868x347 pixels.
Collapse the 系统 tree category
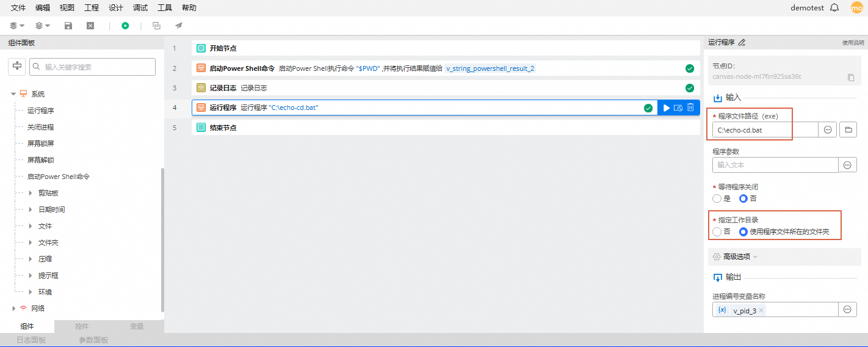[x=13, y=94]
